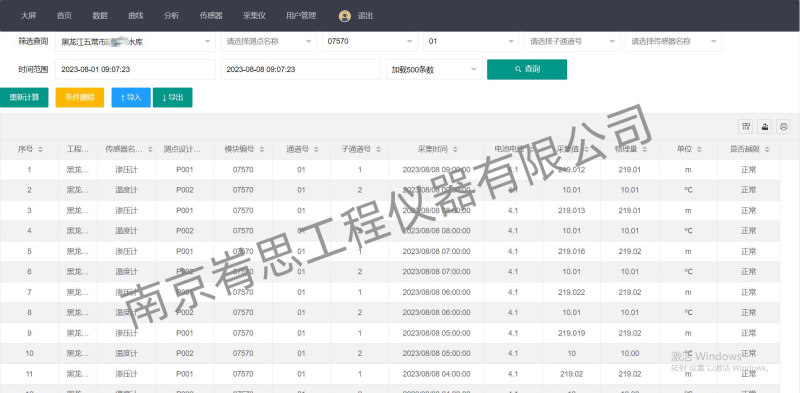Sort by 是否越限 column sort arrows

767,150
